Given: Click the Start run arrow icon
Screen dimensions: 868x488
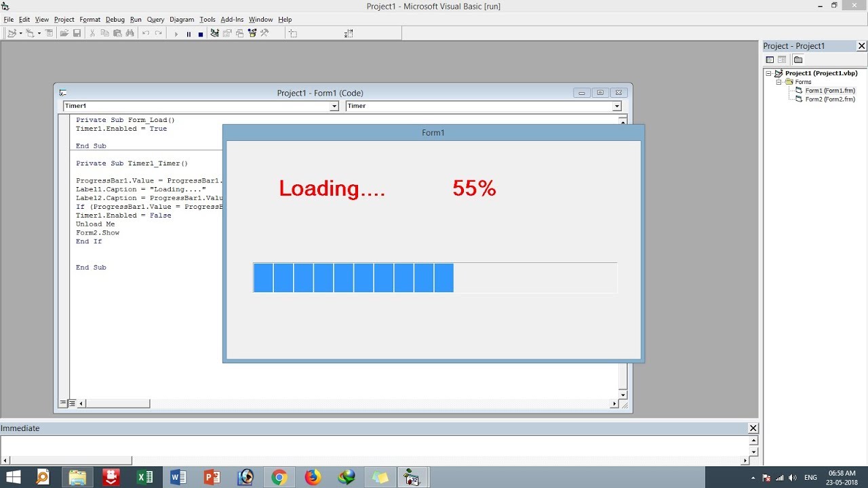Looking at the screenshot, I should (x=176, y=34).
